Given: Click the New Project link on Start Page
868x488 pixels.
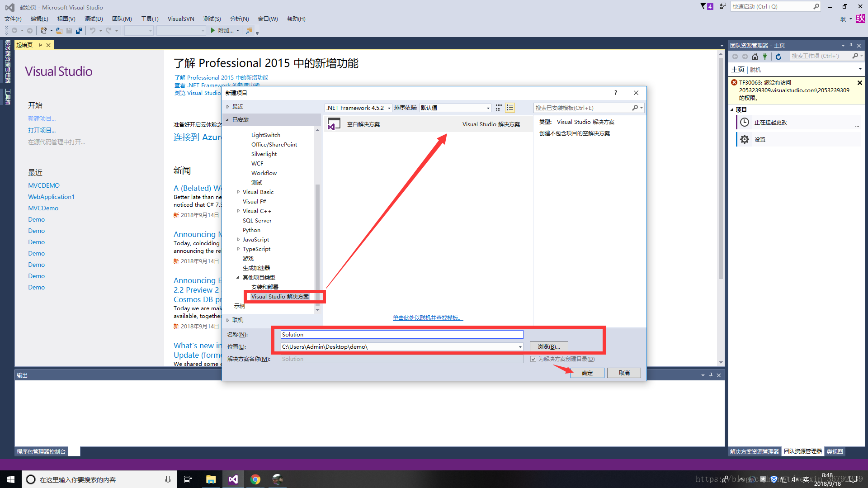Looking at the screenshot, I should coord(42,118).
